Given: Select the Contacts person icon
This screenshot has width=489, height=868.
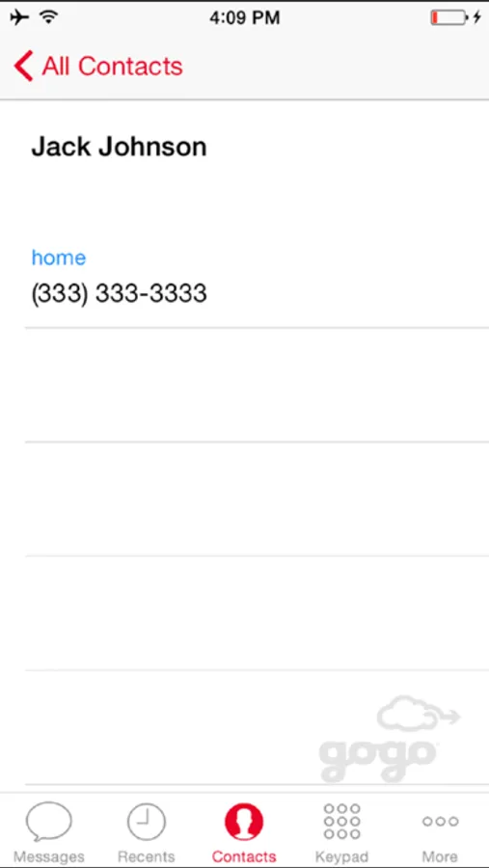Looking at the screenshot, I should pos(244,822).
